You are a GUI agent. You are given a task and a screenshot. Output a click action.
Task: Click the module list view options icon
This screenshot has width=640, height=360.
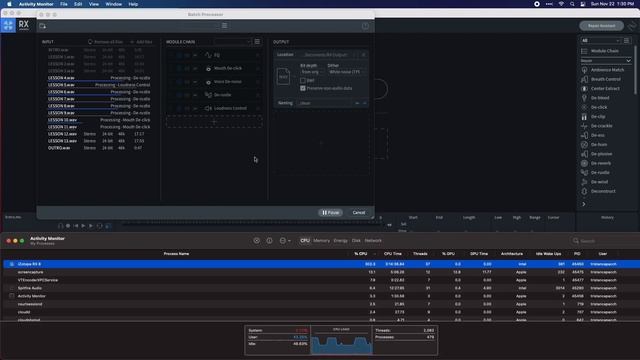tap(627, 40)
